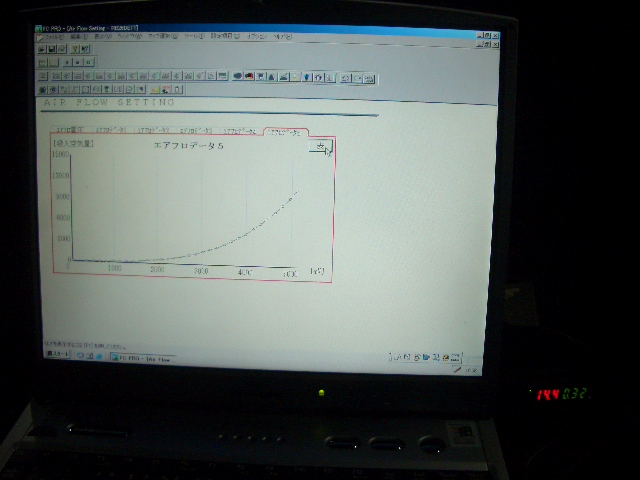The image size is (640, 480).
Task: Switch to the エアフロデータ2 tab
Action: [153, 131]
